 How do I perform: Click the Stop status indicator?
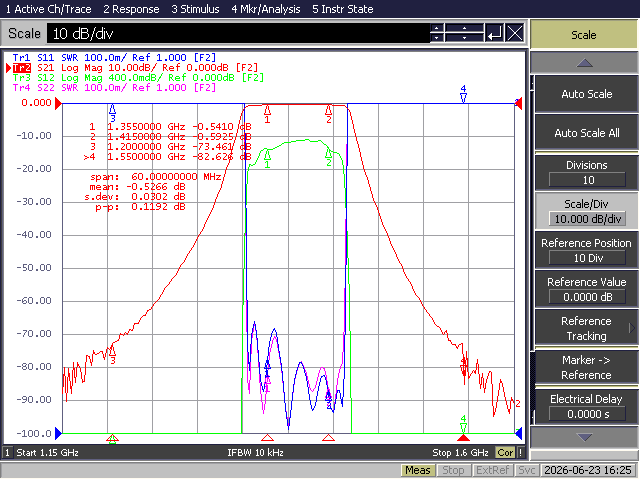tap(453, 470)
